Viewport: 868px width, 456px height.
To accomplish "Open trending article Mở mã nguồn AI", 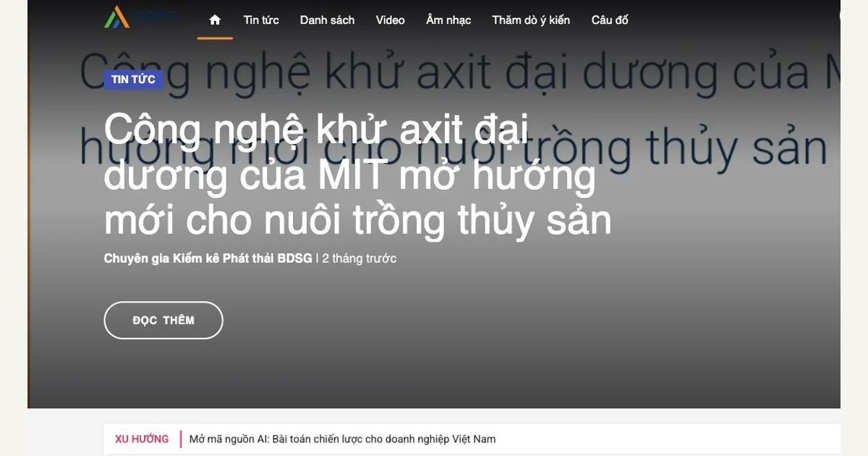I will point(342,439).
